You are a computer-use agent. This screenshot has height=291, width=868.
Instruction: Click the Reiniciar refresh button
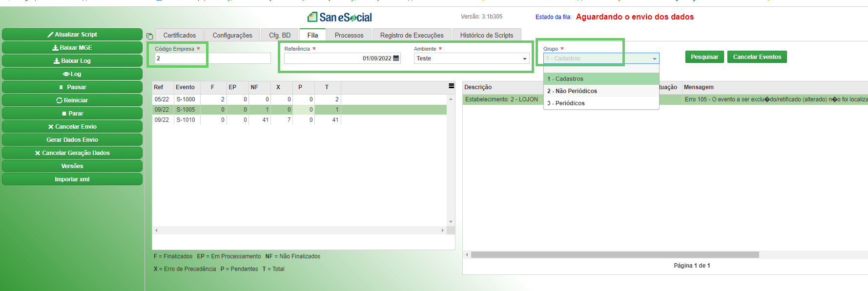72,100
